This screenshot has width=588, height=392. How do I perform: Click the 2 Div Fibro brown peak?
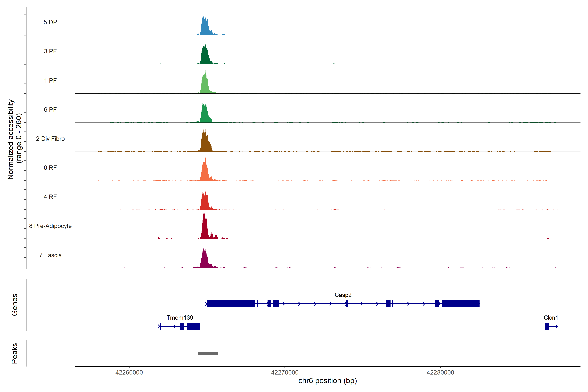[x=205, y=143]
